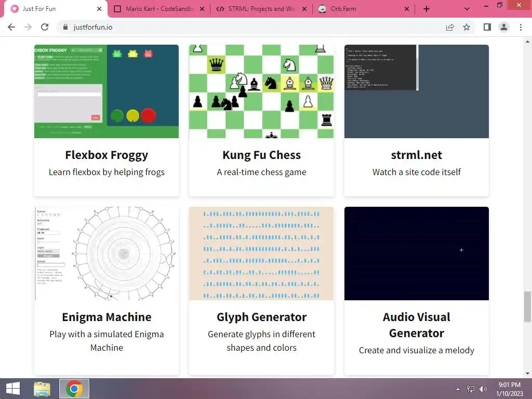Screen dimensions: 532x399
Task: Open the volume tray icon
Action: 483,389
